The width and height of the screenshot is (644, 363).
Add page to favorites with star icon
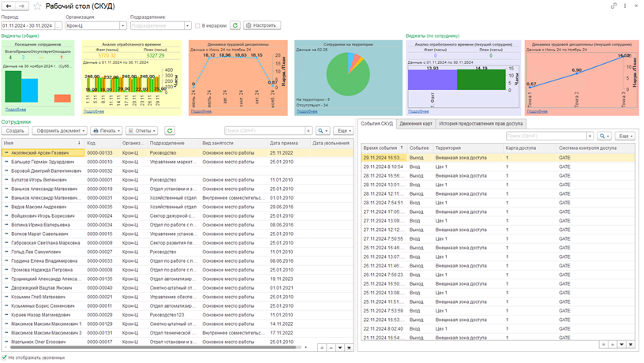click(x=37, y=6)
